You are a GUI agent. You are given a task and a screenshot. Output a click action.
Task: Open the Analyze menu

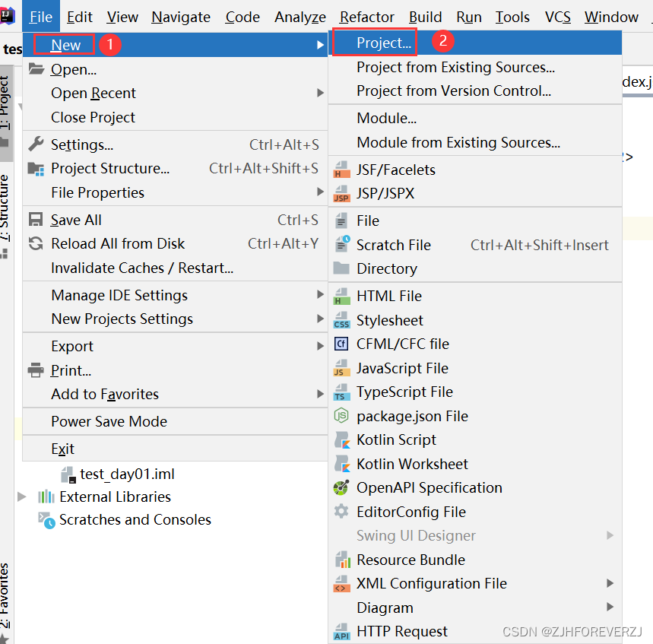[x=300, y=17]
